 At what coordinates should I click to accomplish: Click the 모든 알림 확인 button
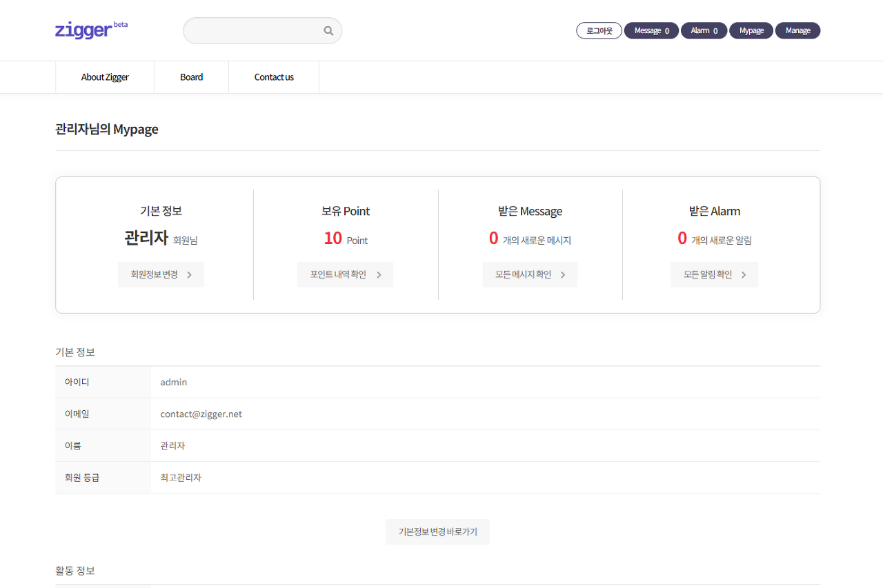click(714, 274)
